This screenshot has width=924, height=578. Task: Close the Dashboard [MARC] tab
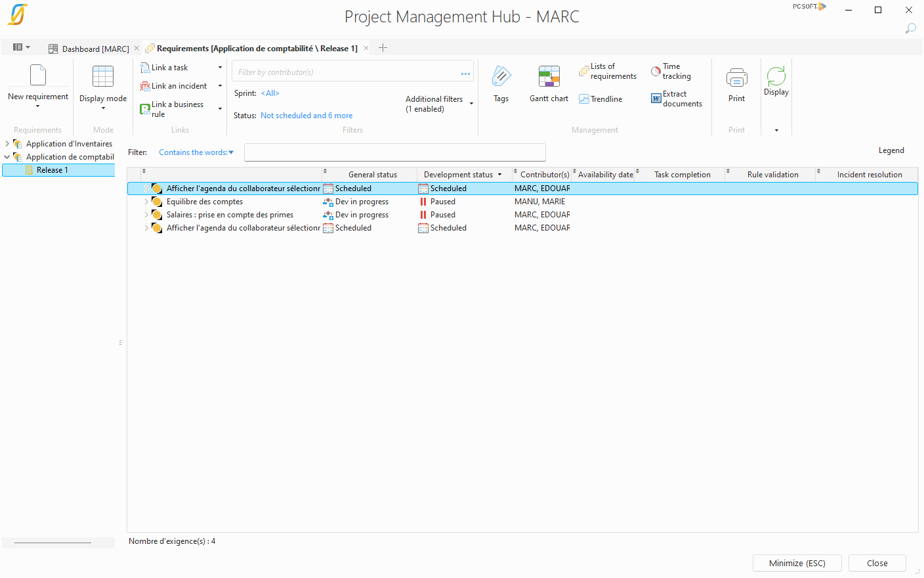136,48
